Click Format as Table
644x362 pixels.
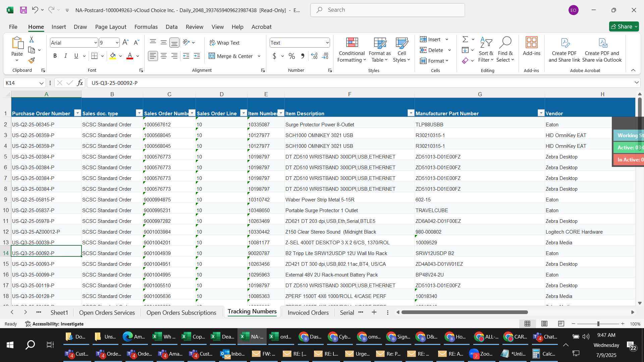pos(380,50)
